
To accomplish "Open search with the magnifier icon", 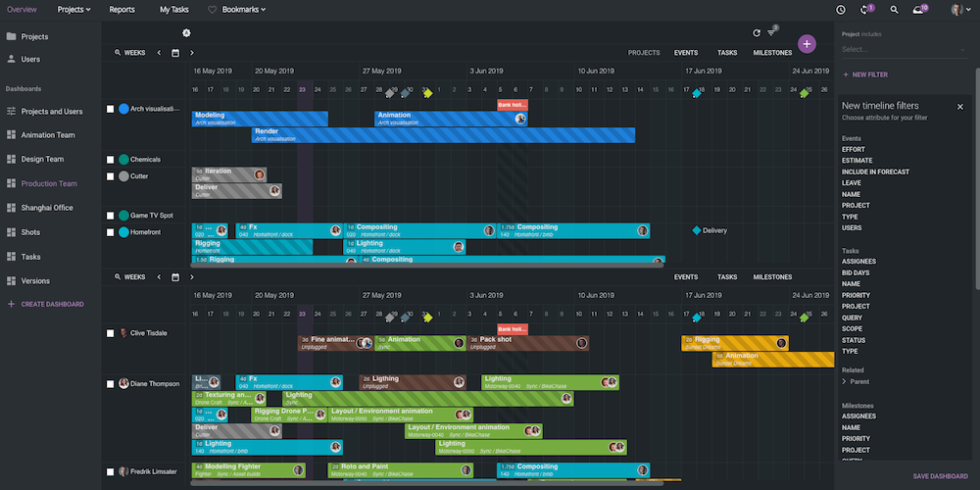I will click(895, 10).
